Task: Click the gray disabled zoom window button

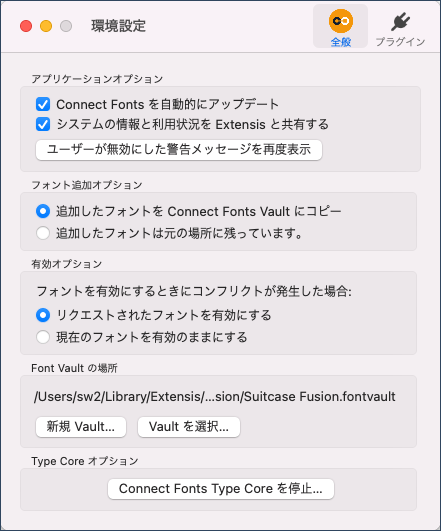Action: point(66,26)
